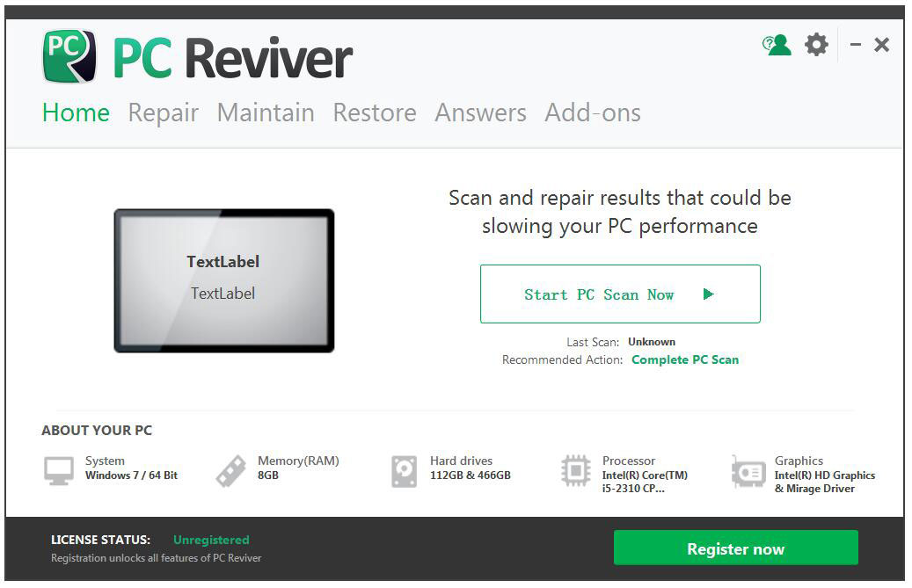Image resolution: width=912 pixels, height=588 pixels.
Task: Click the Register now button
Action: tap(735, 548)
